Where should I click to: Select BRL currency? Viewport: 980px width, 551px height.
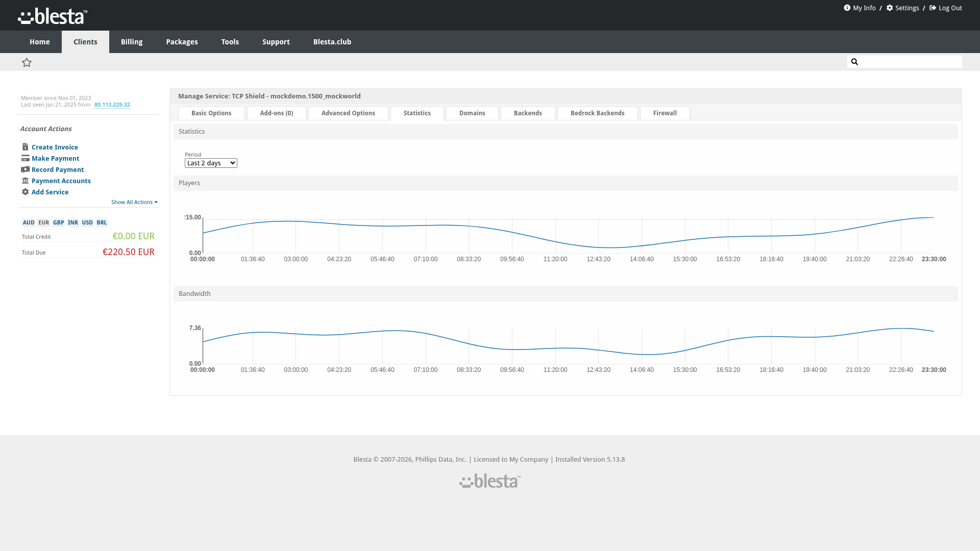pyautogui.click(x=102, y=222)
